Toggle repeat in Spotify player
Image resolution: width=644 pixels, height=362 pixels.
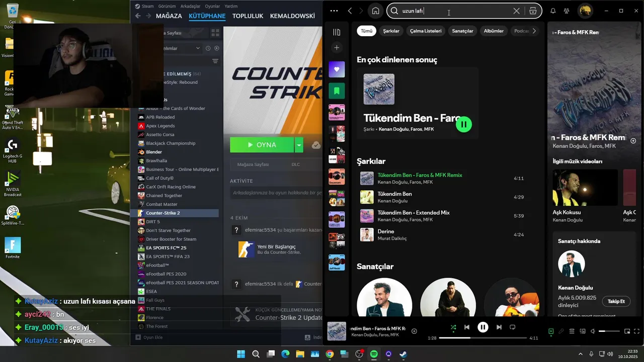point(513,327)
